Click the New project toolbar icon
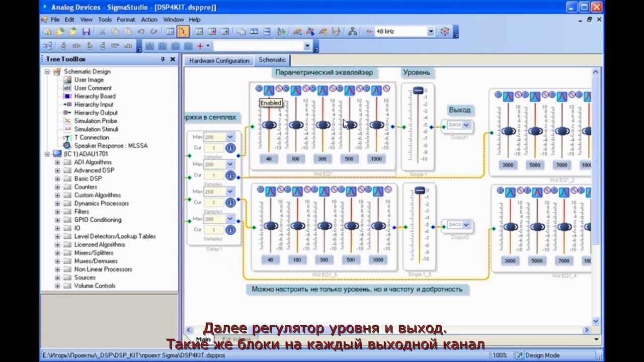The height and width of the screenshot is (362, 644). pos(48,31)
